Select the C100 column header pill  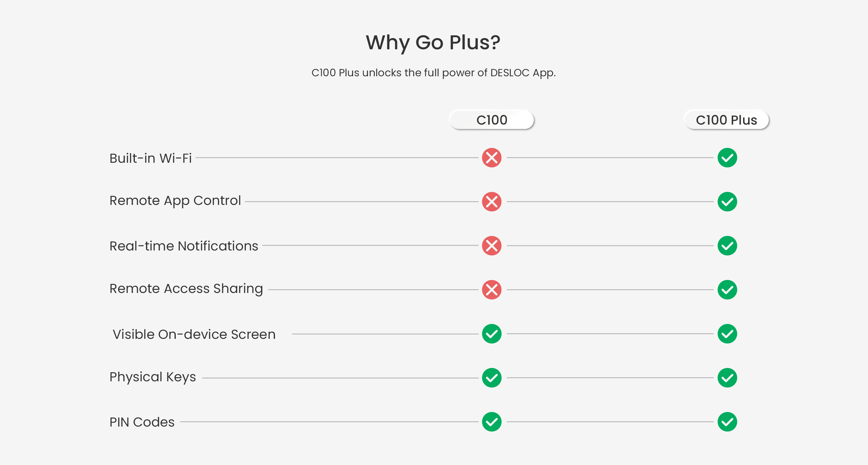pos(492,120)
